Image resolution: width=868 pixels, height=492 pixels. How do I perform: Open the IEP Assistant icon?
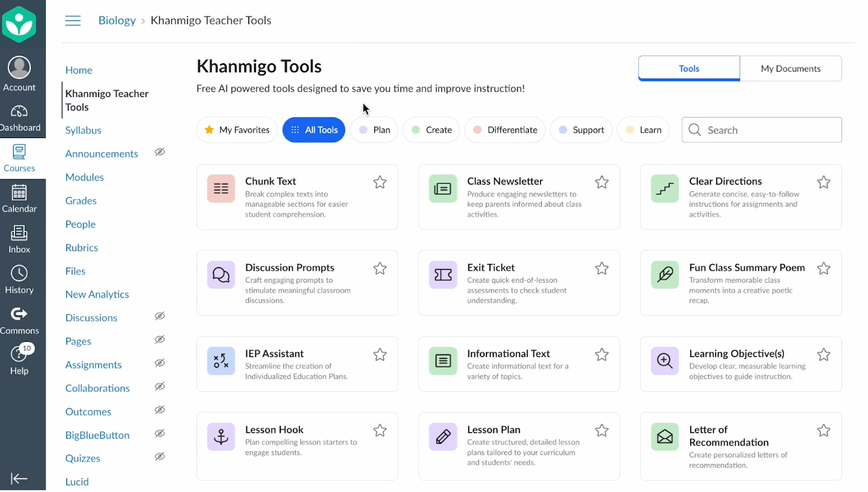click(221, 361)
